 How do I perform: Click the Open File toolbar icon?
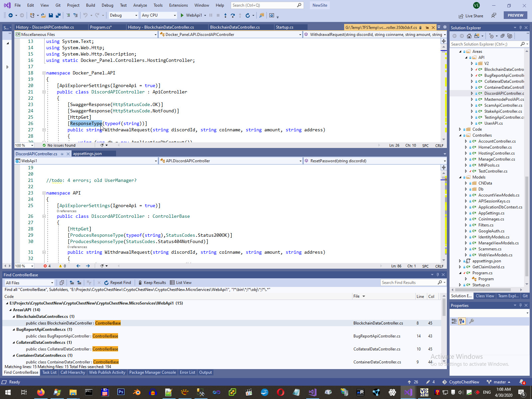tap(44, 15)
